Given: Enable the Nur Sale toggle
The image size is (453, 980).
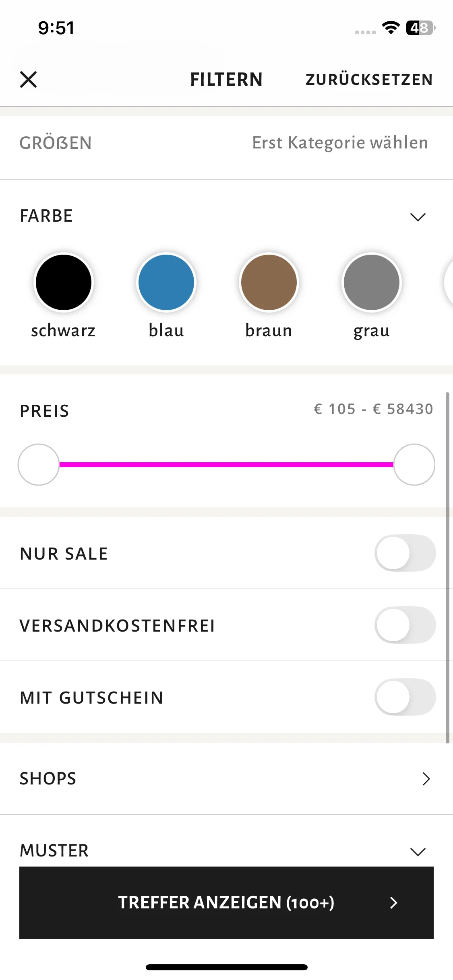Looking at the screenshot, I should coord(405,553).
